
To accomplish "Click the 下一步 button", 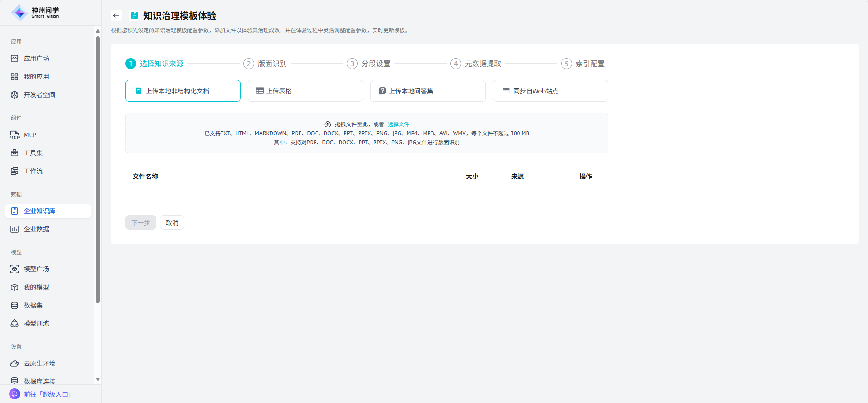I will click(x=140, y=222).
